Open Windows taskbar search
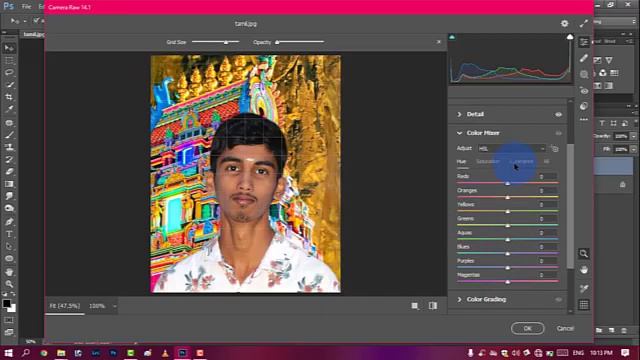The width and height of the screenshot is (640, 360). pos(26,353)
